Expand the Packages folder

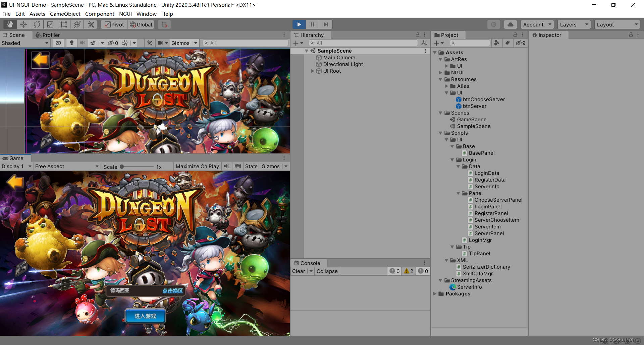[435, 294]
